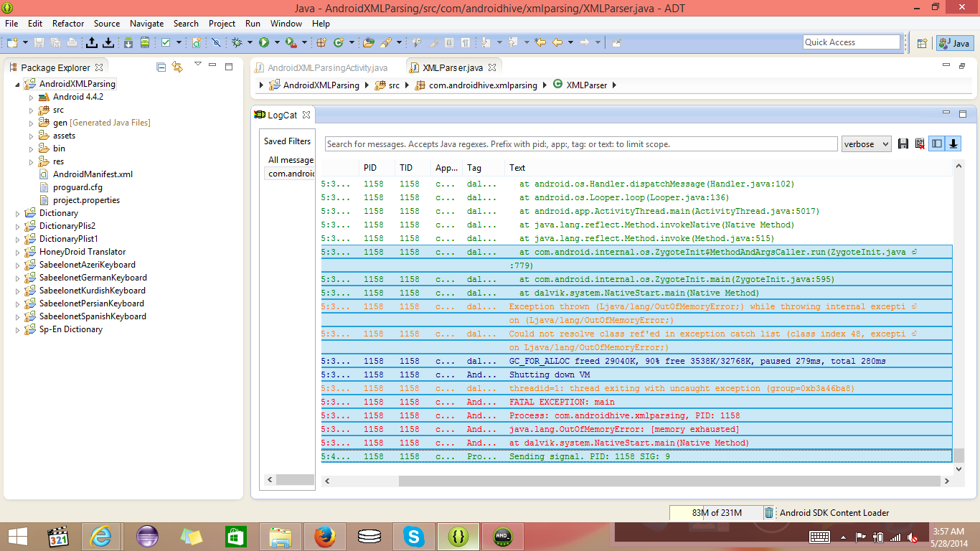This screenshot has height=551, width=980.
Task: Toggle Link with Editor in Package Explorer
Action: 177,67
